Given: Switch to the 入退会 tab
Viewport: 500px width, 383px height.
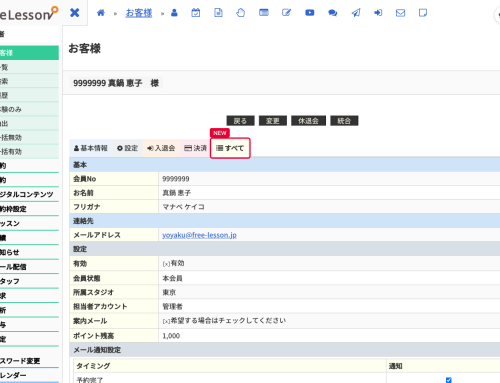Looking at the screenshot, I should tap(161, 148).
